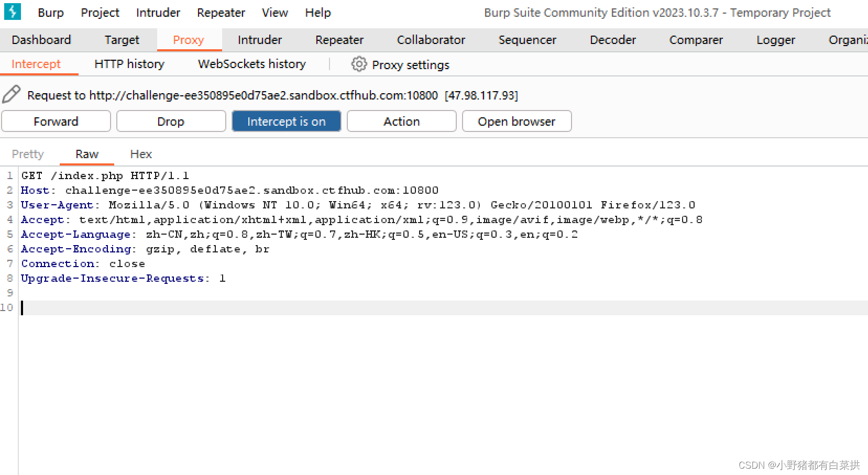Viewport: 868px width, 475px height.
Task: Toggle intercept off with Intercept is on button
Action: pyautogui.click(x=286, y=121)
